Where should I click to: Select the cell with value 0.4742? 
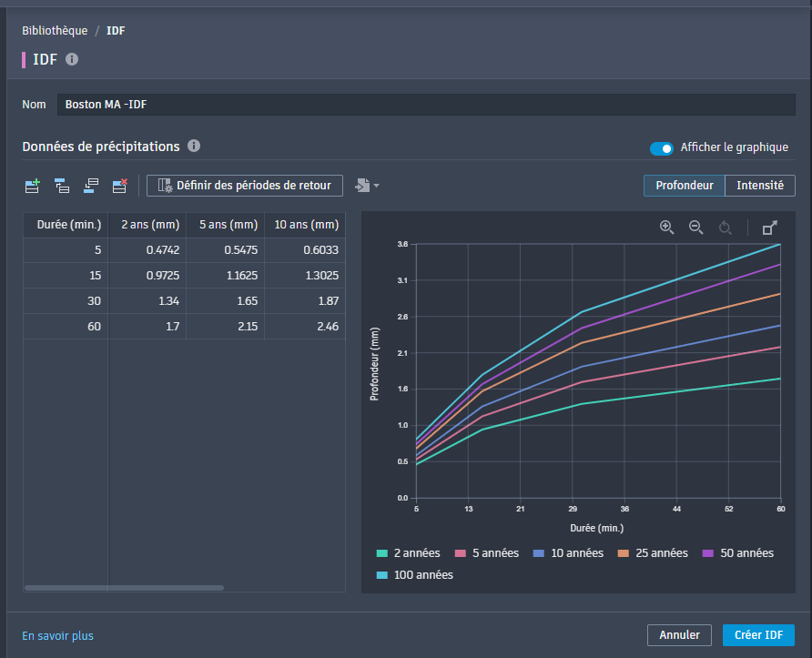click(147, 250)
